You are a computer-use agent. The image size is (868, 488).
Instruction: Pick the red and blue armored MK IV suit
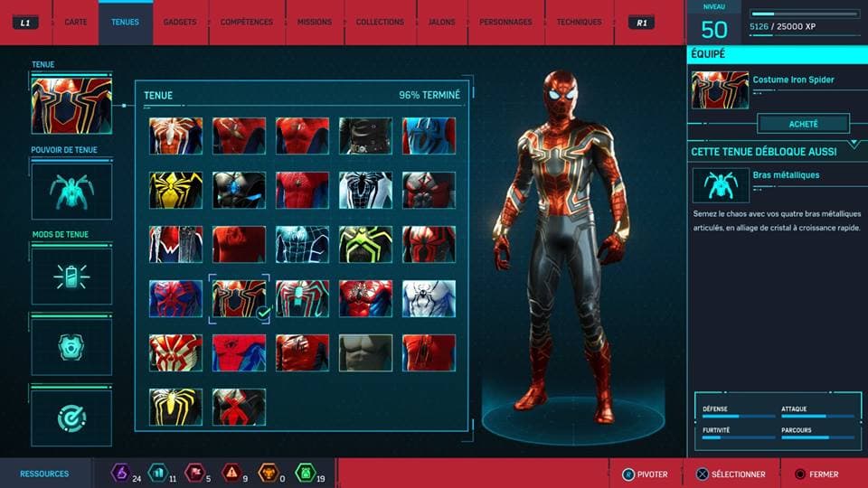[x=365, y=298]
